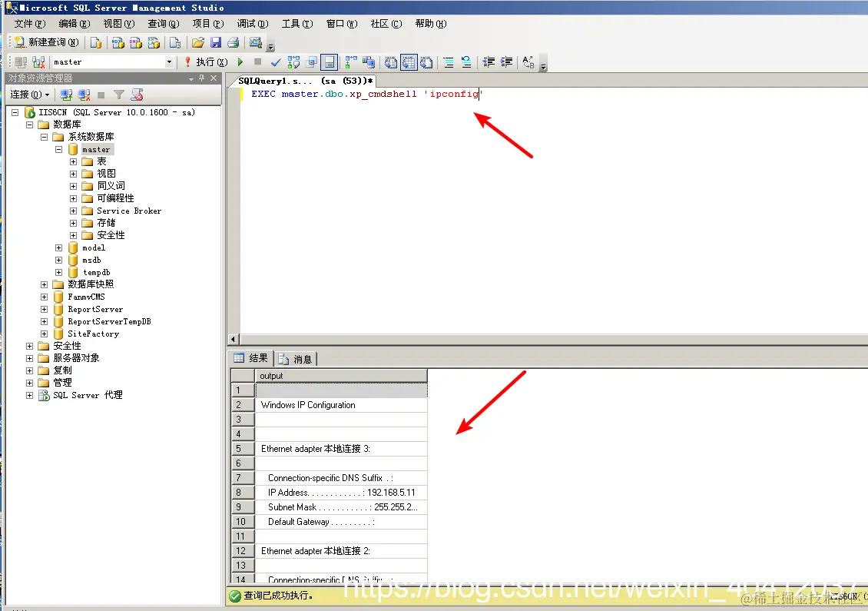The width and height of the screenshot is (868, 611).
Task: Expand the Service Broker folder
Action: 73,211
